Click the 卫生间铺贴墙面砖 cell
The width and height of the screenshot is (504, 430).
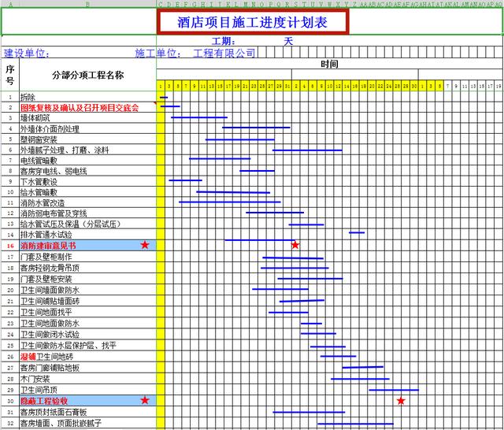(x=87, y=301)
